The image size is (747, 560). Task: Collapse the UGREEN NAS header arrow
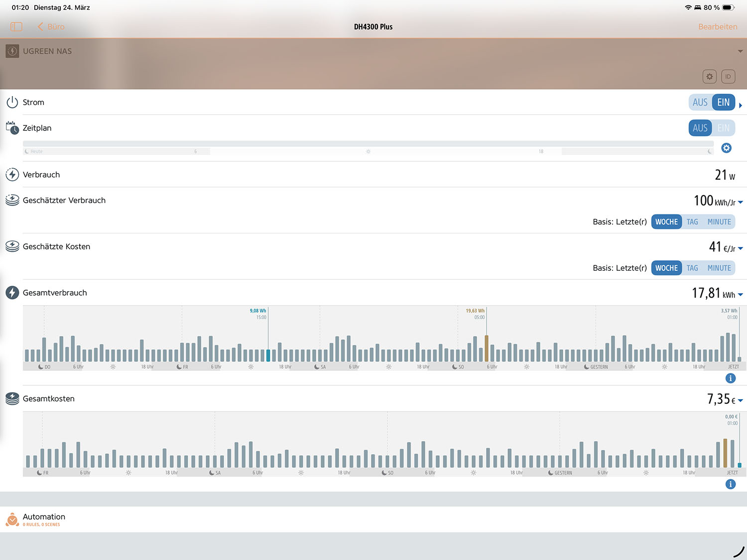click(x=740, y=51)
